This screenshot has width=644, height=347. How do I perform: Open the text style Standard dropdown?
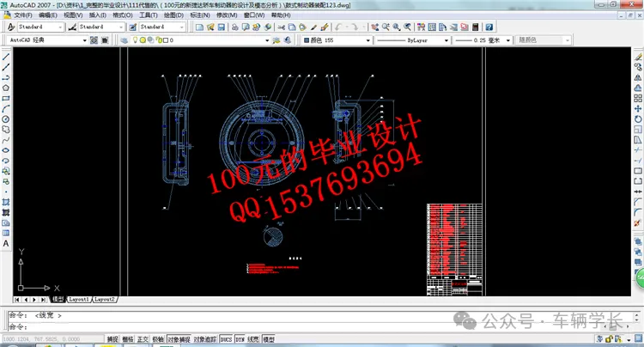pyautogui.click(x=60, y=27)
